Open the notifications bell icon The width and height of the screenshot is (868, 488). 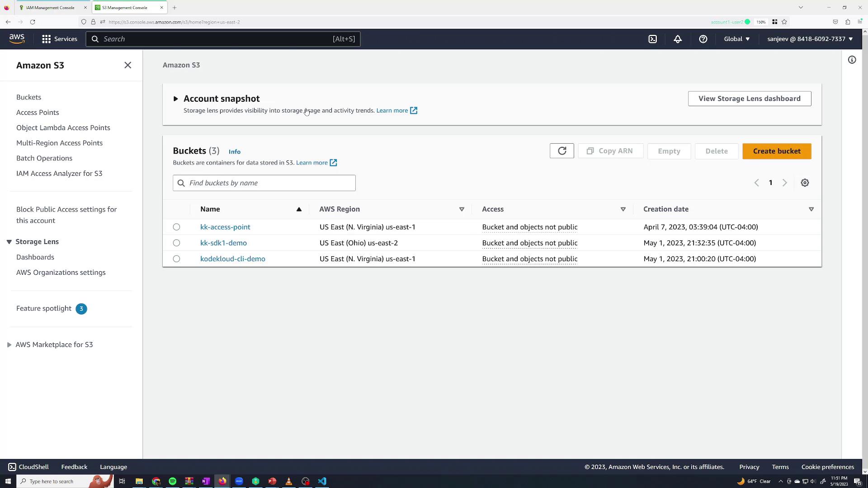pos(677,39)
